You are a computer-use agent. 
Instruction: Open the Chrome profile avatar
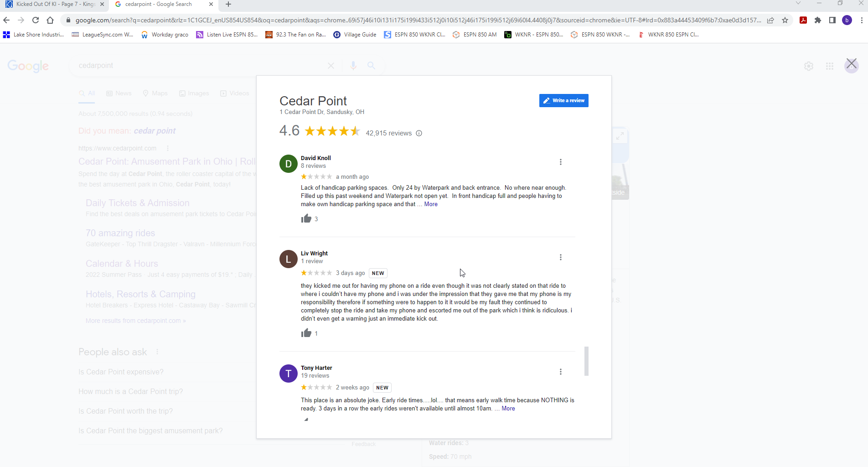[x=847, y=20]
